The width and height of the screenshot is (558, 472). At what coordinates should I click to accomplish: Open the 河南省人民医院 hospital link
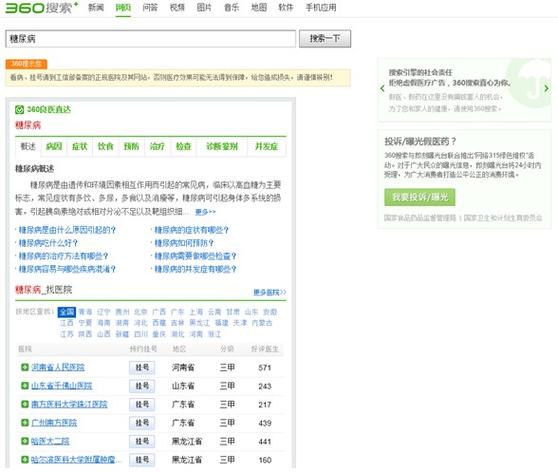pos(58,367)
